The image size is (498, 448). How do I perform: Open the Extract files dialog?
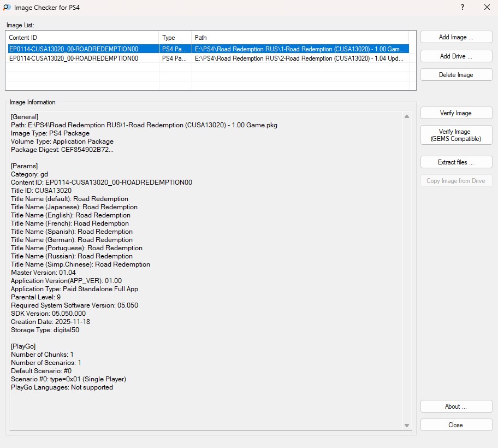(x=456, y=162)
